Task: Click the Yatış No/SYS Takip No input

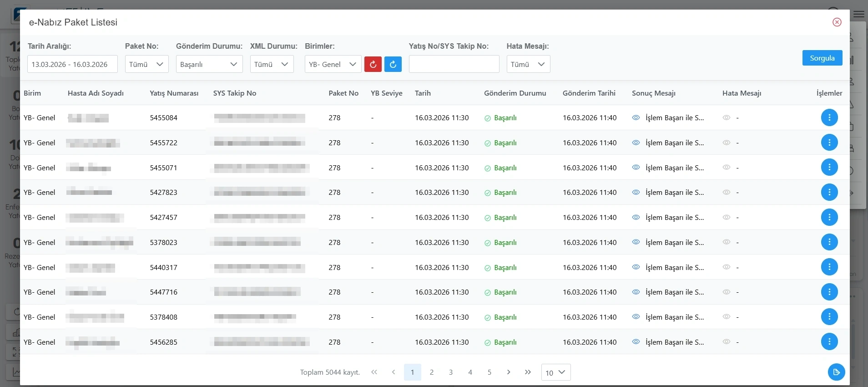Action: [454, 64]
